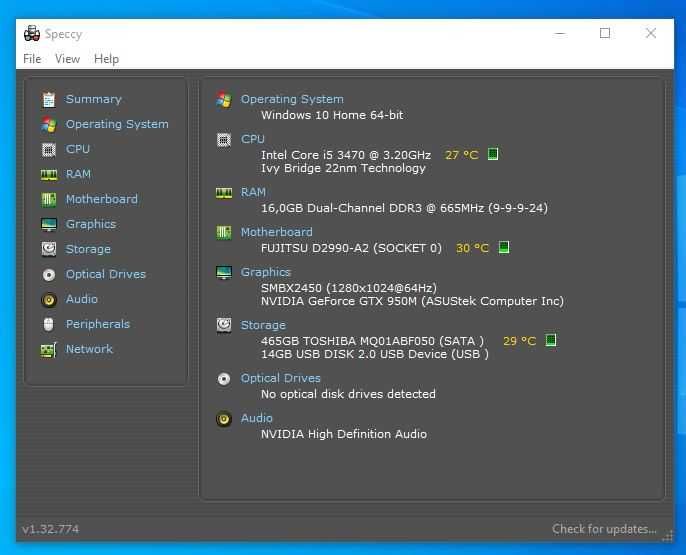Click Check for updates link
686x555 pixels.
tap(604, 529)
